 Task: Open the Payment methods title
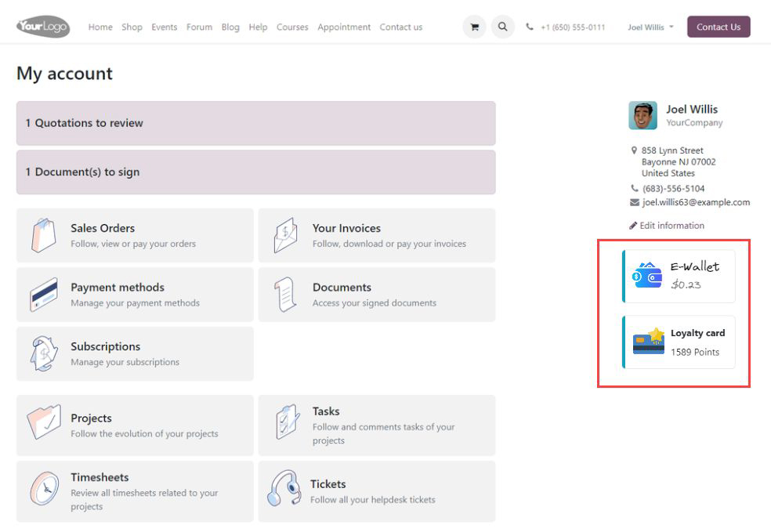click(118, 287)
